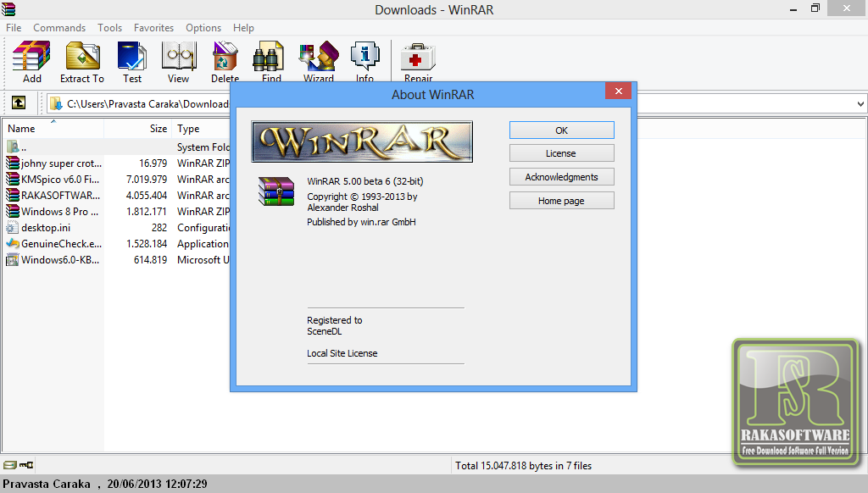This screenshot has height=493, width=868.
Task: Click the WinRAR books icon in About dialog
Action: 276,191
